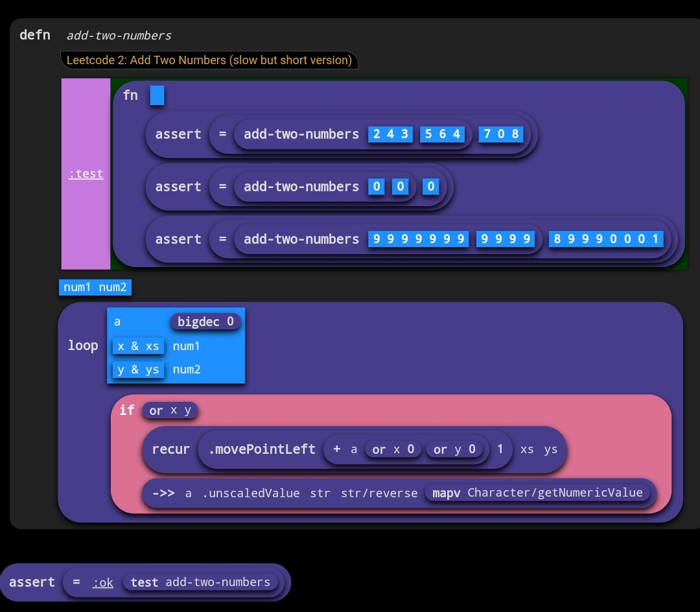Image resolution: width=700 pixels, height=612 pixels.
Task: Click 'assert' in the 9 9 9 test row
Action: tap(178, 239)
